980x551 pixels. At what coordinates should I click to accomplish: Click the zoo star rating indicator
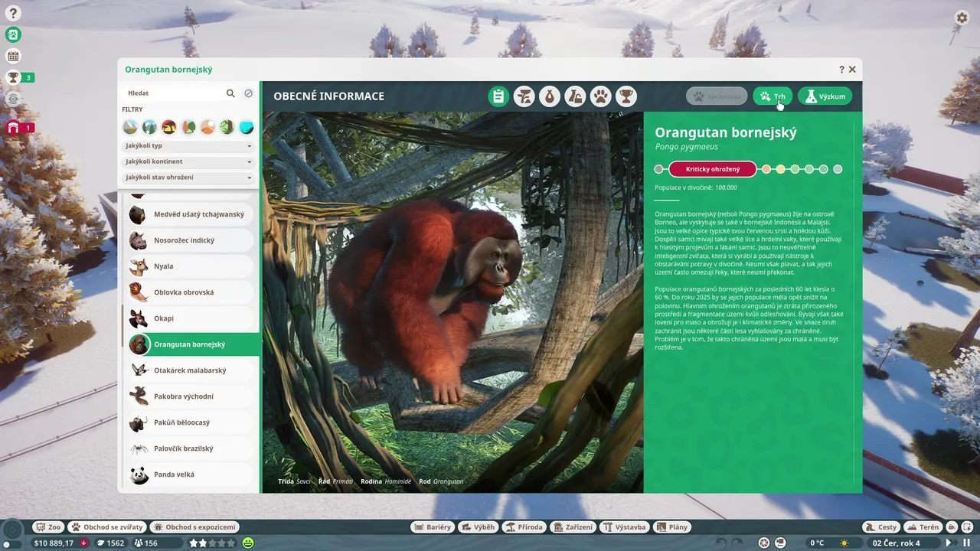click(213, 543)
